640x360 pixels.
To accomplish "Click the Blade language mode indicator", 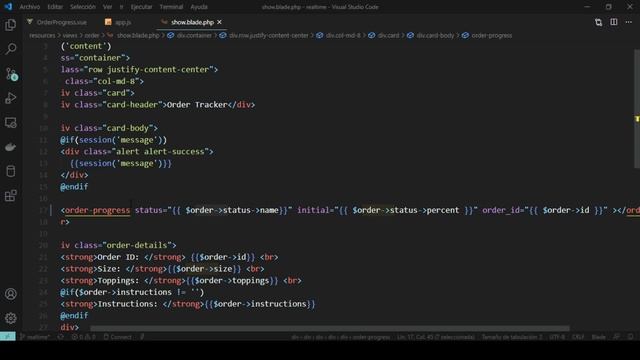I will pyautogui.click(x=598, y=337).
